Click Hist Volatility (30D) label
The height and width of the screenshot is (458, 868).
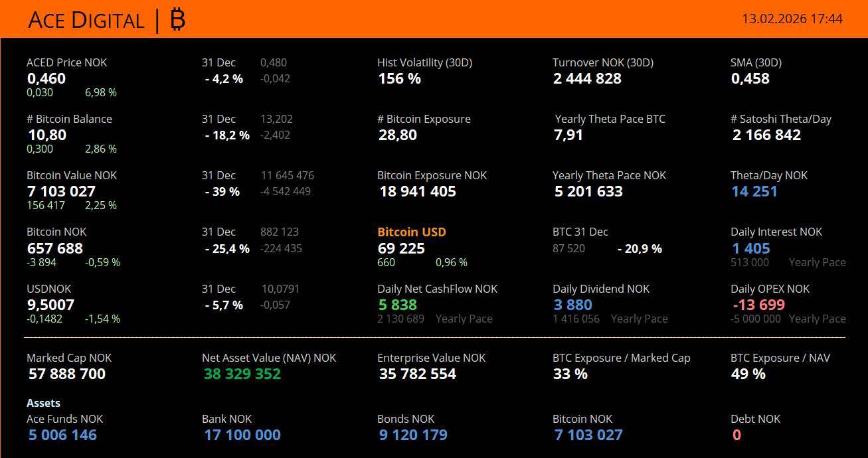click(x=424, y=62)
